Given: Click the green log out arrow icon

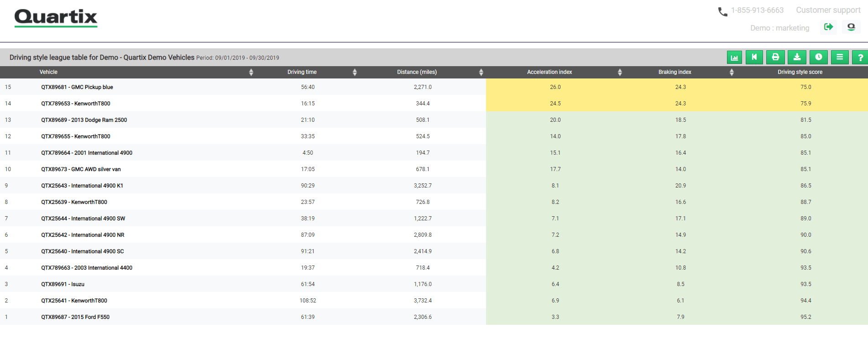Looking at the screenshot, I should (x=828, y=27).
